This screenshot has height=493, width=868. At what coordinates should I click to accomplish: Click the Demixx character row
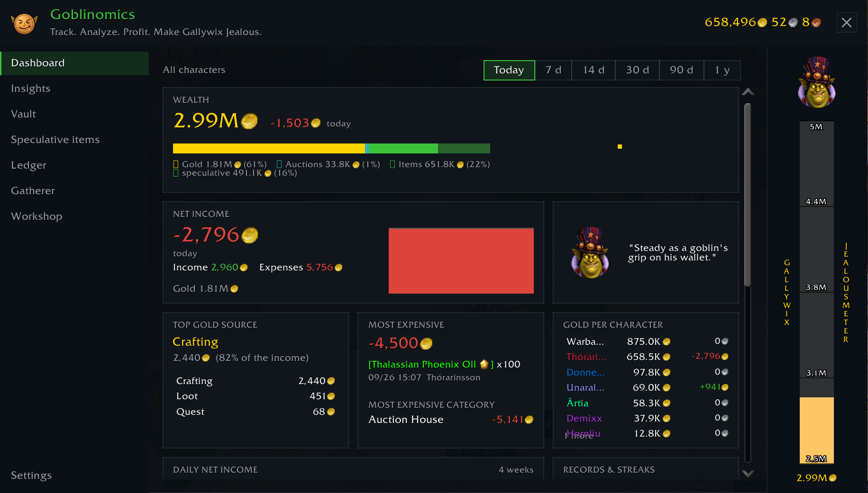(x=647, y=418)
